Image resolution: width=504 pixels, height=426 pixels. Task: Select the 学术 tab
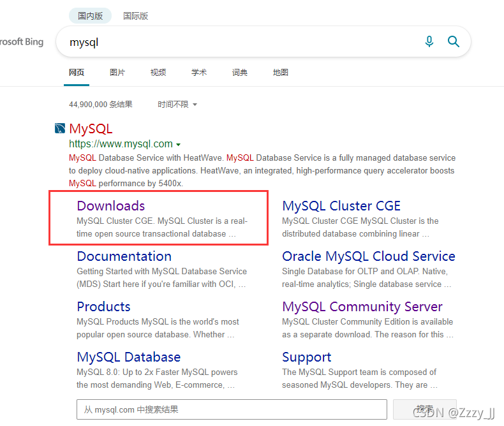199,72
